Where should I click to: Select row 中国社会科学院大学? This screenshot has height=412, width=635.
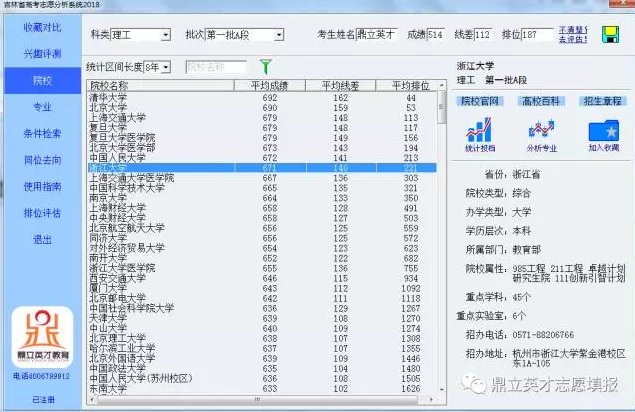[262, 308]
